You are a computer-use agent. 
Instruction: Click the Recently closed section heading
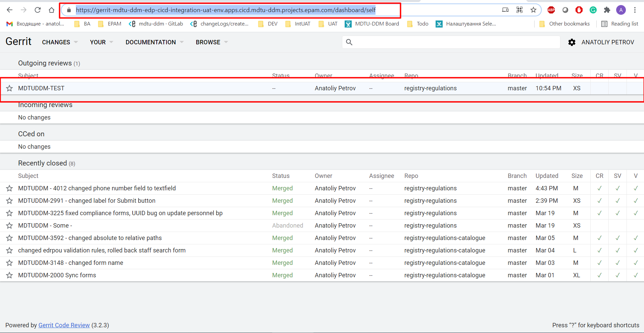point(43,163)
